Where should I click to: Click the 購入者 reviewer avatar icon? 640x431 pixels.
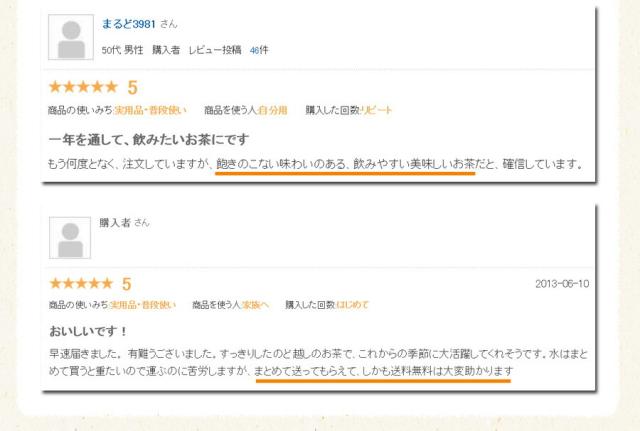pyautogui.click(x=70, y=238)
